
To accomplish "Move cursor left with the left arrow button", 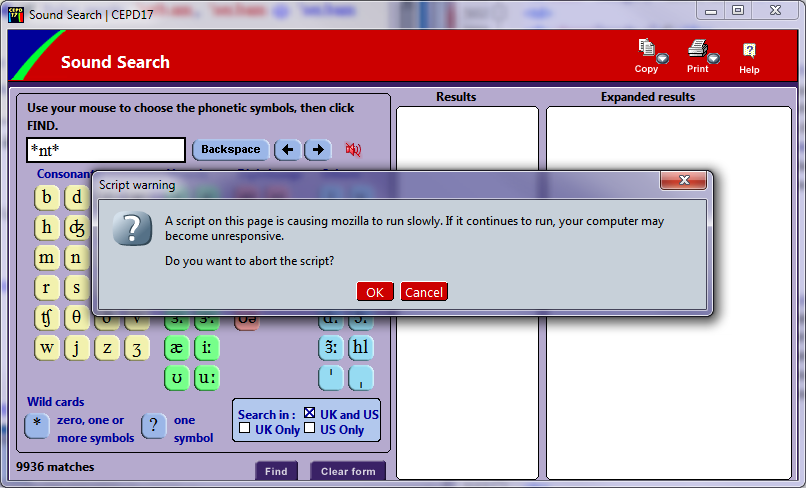I will (x=288, y=150).
